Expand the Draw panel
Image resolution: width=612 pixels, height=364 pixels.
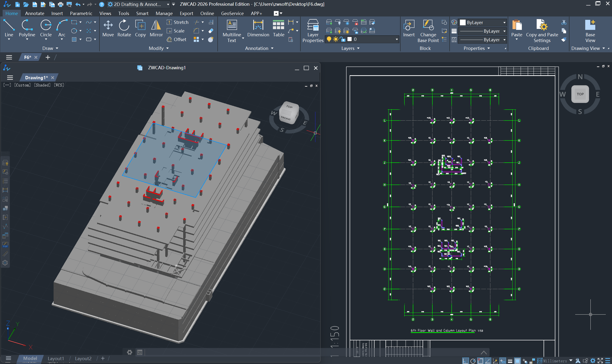click(x=50, y=48)
